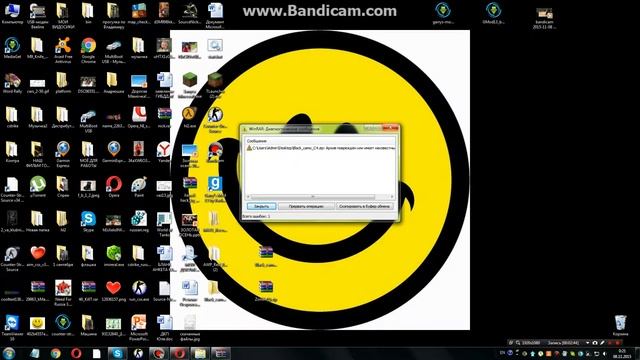Click the scrollbar right arrow in WinRAR dialog
The height and width of the screenshot is (360, 640).
392,197
